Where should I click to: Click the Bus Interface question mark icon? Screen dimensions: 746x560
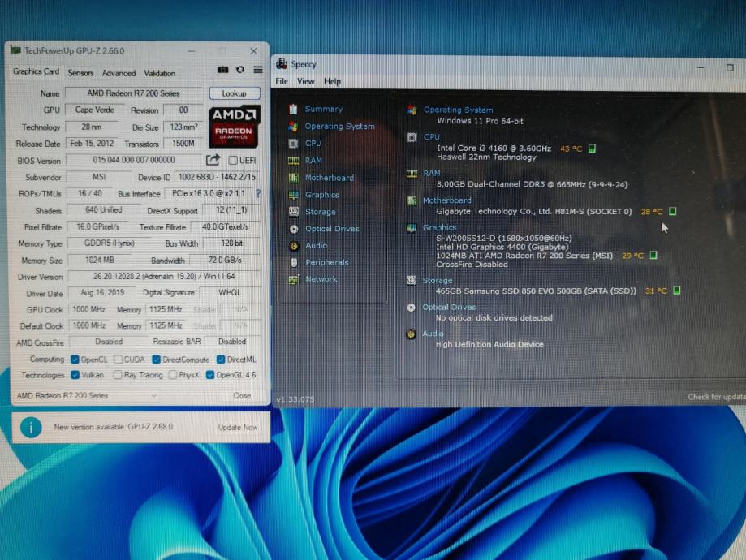point(258,194)
